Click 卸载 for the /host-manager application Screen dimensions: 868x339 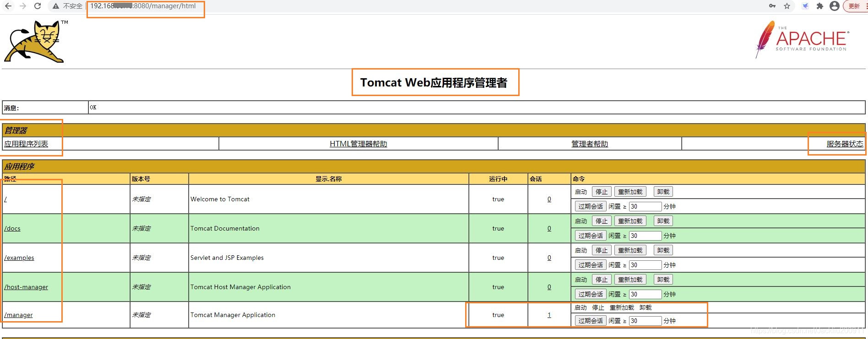click(x=663, y=280)
